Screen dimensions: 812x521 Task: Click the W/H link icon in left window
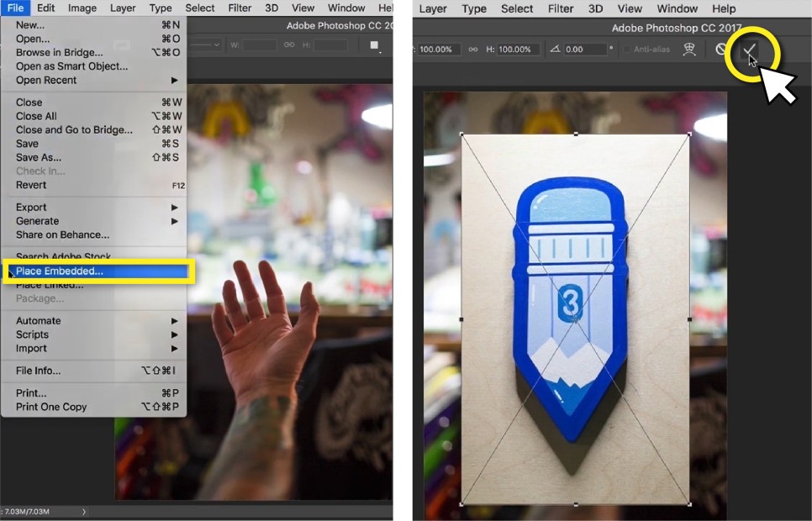pos(289,45)
